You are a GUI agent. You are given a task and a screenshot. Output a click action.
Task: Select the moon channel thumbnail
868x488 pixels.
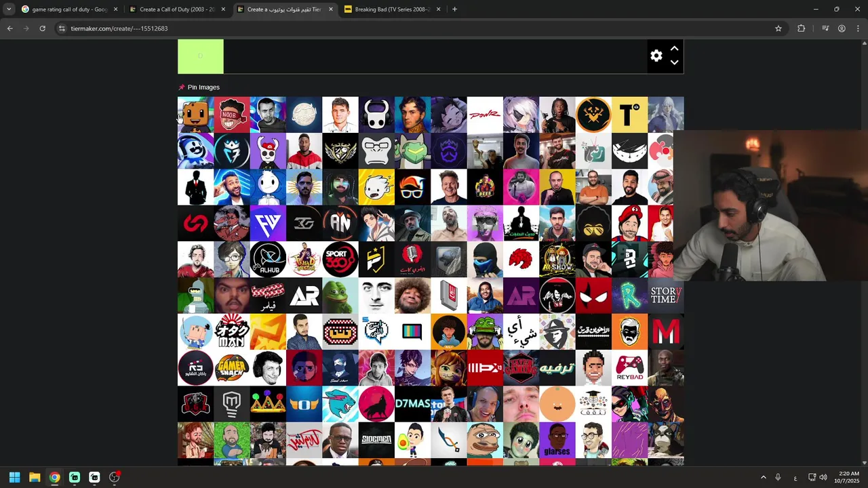[x=304, y=115]
